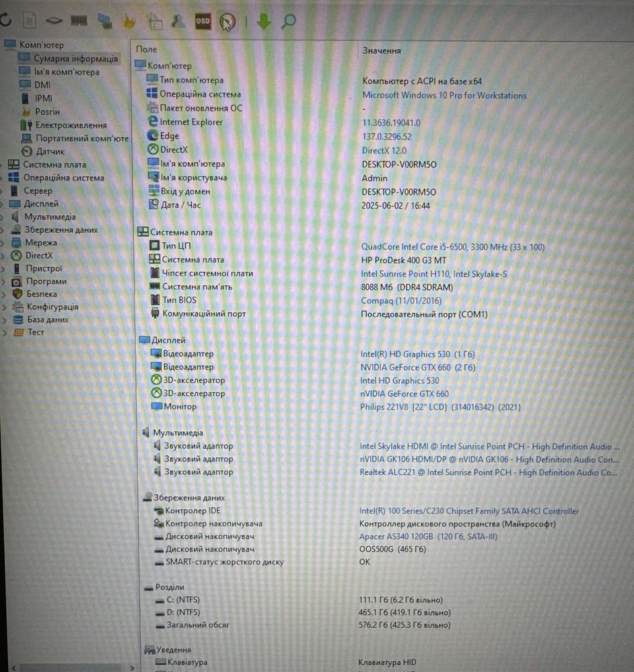
Task: Expand the Безпека tree node
Action: pyautogui.click(x=3, y=295)
